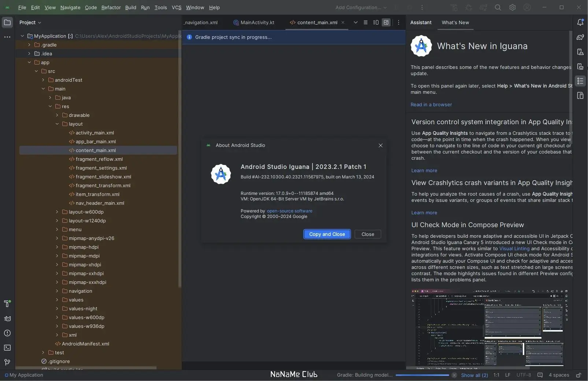Collapse the src folder
Viewport: 588px width, 381px height.
pyautogui.click(x=36, y=71)
